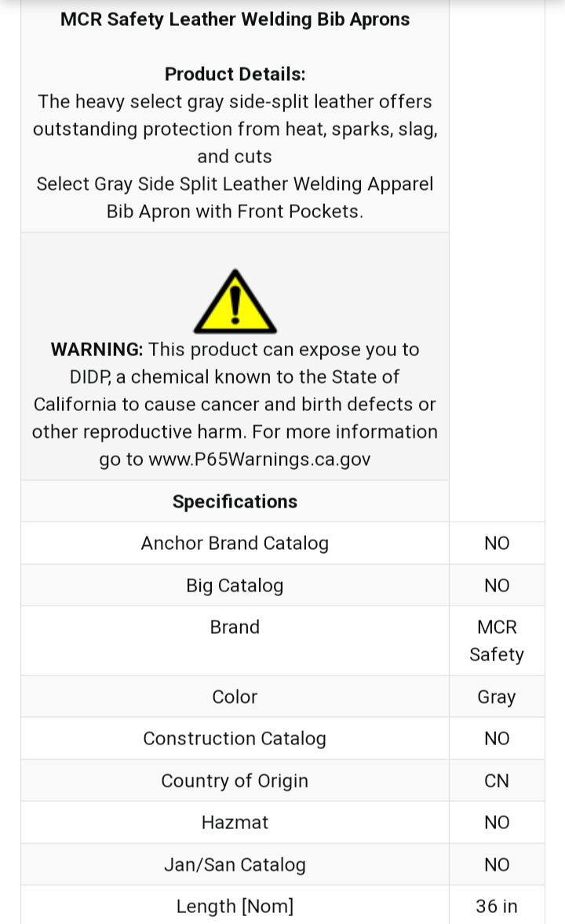Click the CN country value
The height and width of the screenshot is (924, 565).
(x=497, y=781)
